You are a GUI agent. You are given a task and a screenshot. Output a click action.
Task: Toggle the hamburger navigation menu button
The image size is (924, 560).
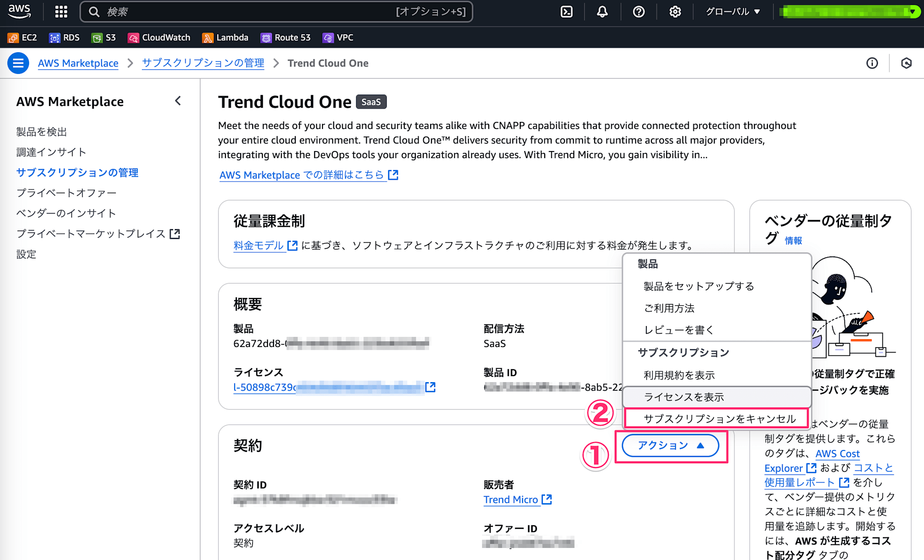coord(18,63)
